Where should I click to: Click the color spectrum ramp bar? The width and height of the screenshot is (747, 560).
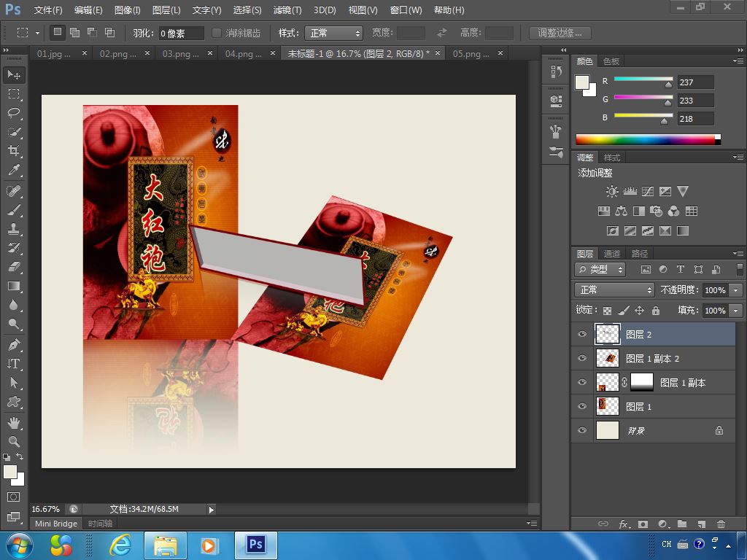(646, 139)
